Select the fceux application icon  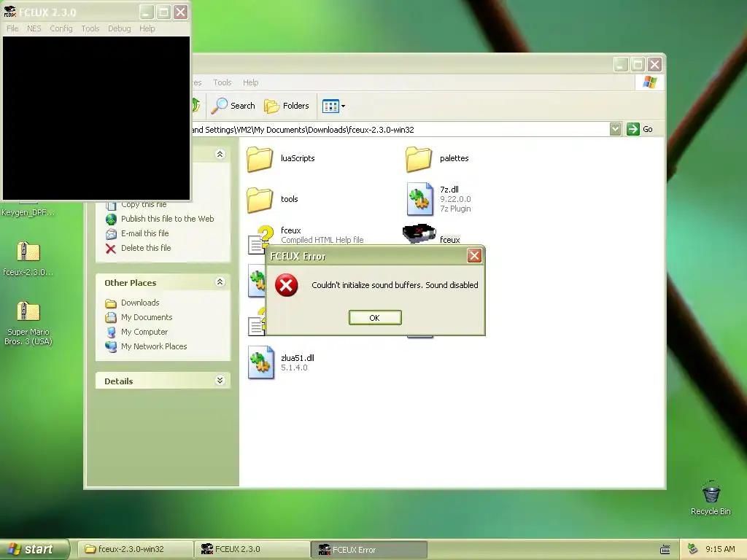click(419, 233)
